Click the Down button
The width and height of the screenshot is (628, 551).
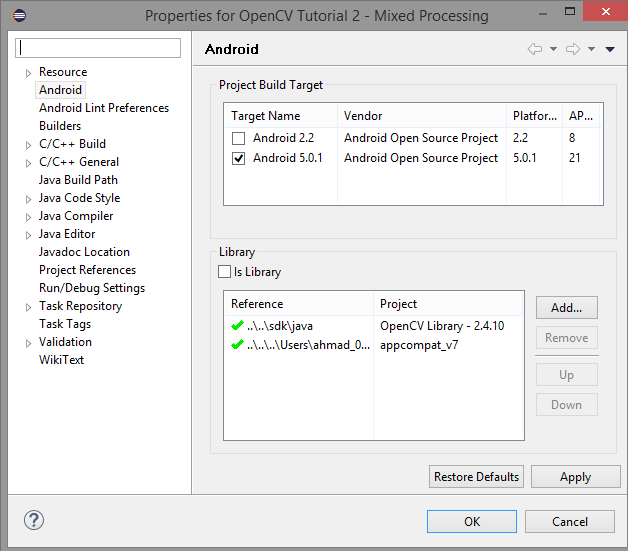(567, 405)
